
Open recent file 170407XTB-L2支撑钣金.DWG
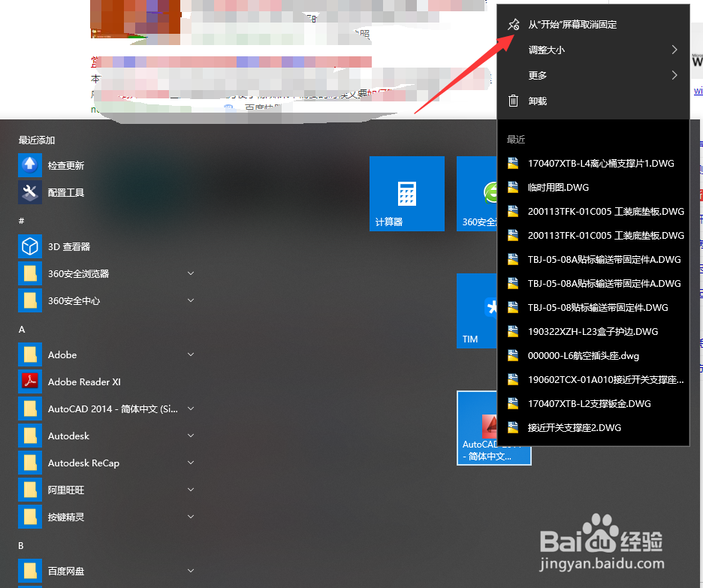point(593,403)
